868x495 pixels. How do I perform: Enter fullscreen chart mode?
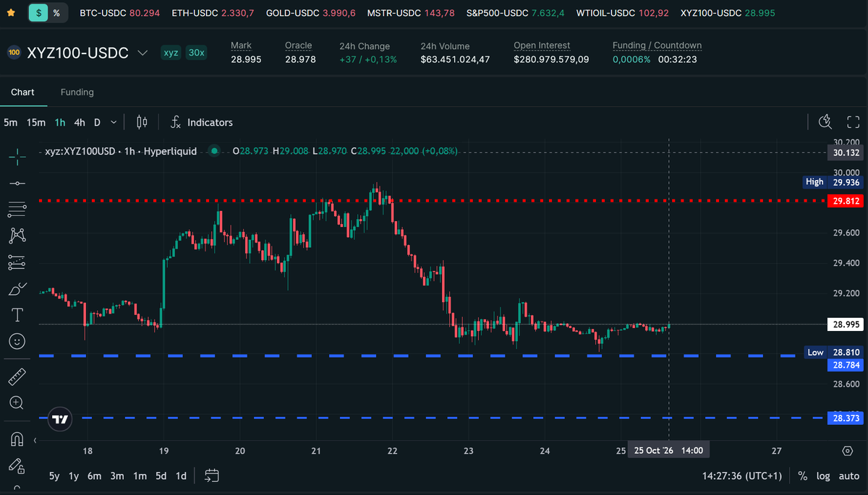(854, 122)
